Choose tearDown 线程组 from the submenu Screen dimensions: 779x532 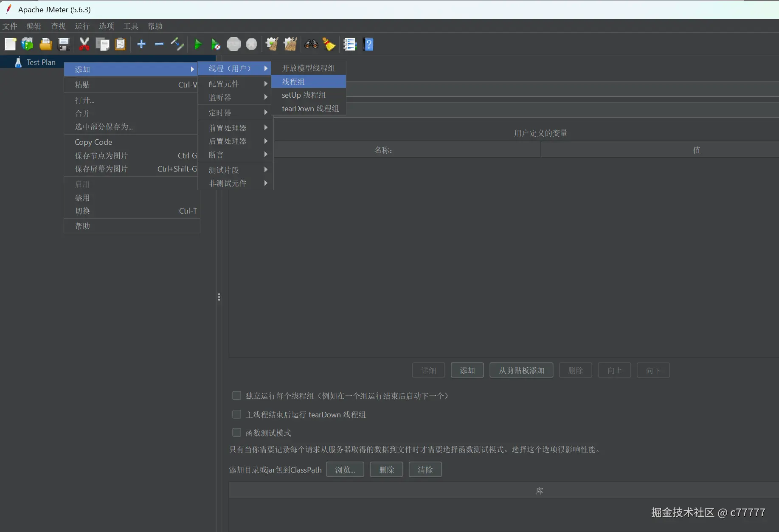point(309,109)
